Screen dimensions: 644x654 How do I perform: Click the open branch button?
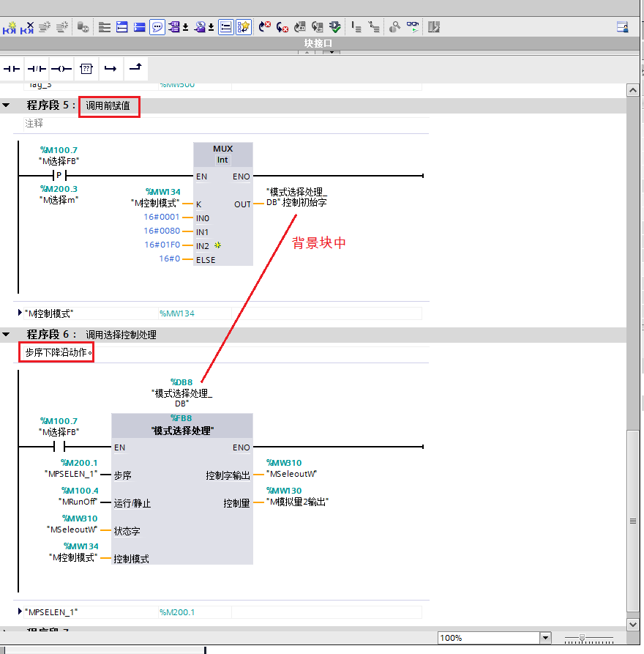coord(111,69)
